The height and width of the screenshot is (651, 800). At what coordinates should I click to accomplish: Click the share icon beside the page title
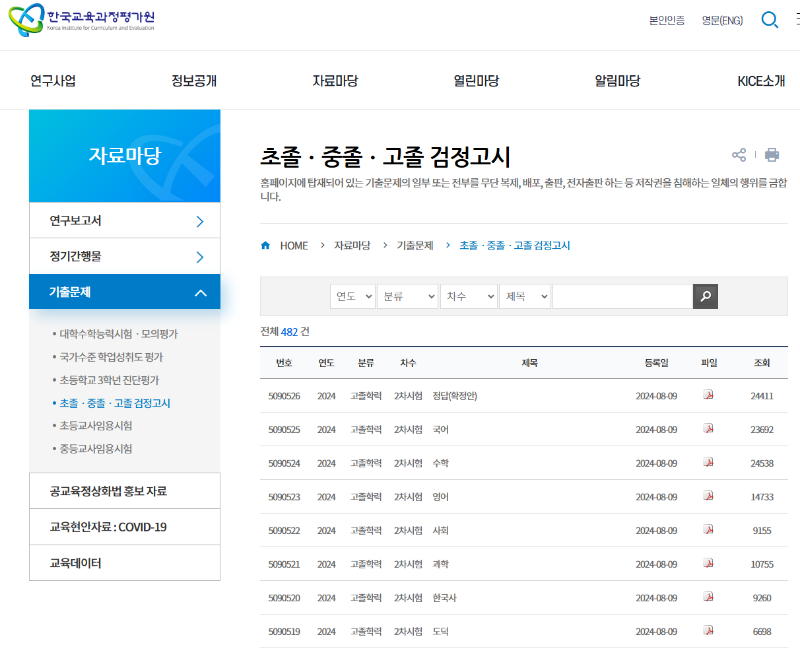(738, 155)
